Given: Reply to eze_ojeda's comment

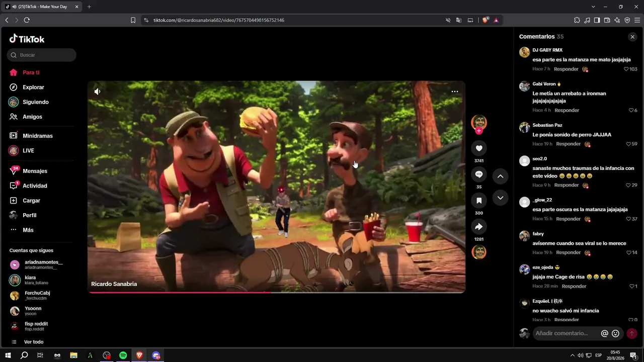Looking at the screenshot, I should (574, 286).
